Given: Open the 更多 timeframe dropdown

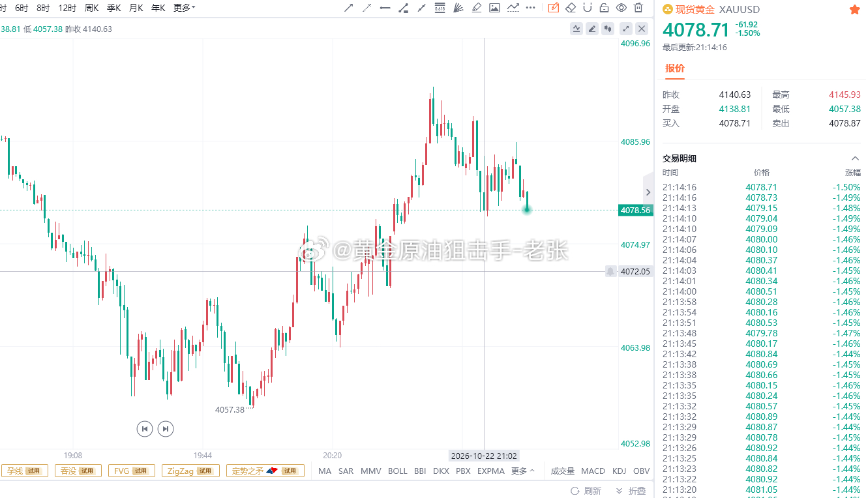Looking at the screenshot, I should pyautogui.click(x=185, y=8).
